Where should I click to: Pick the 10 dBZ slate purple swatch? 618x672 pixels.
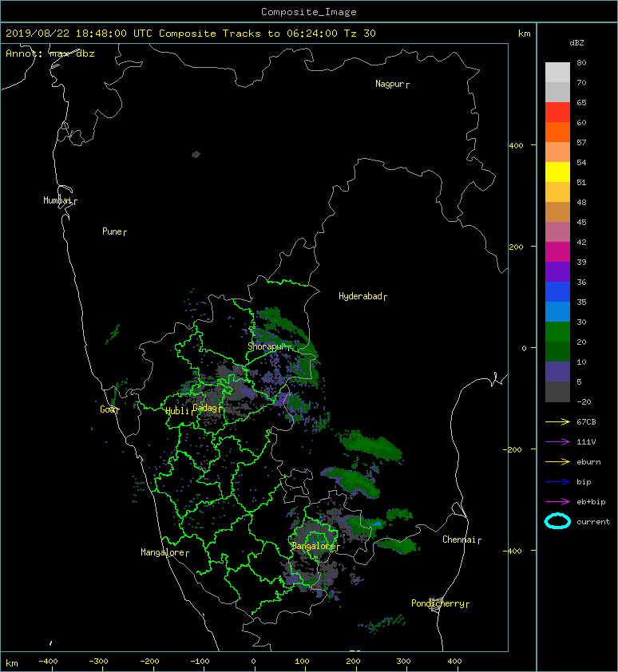(x=557, y=371)
